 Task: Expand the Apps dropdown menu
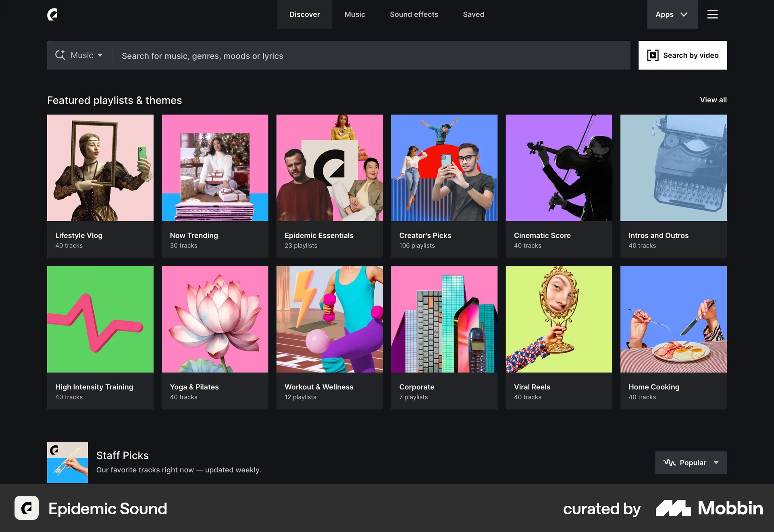pos(672,15)
